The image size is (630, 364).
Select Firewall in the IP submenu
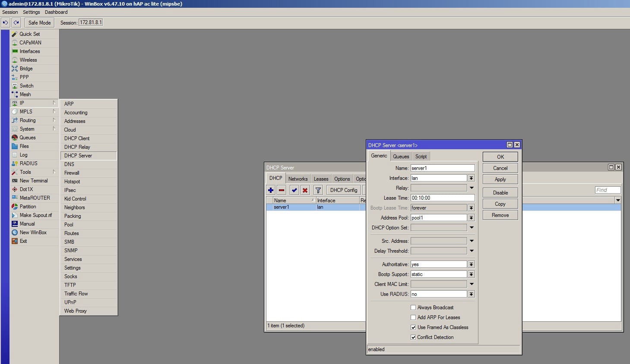pos(72,173)
